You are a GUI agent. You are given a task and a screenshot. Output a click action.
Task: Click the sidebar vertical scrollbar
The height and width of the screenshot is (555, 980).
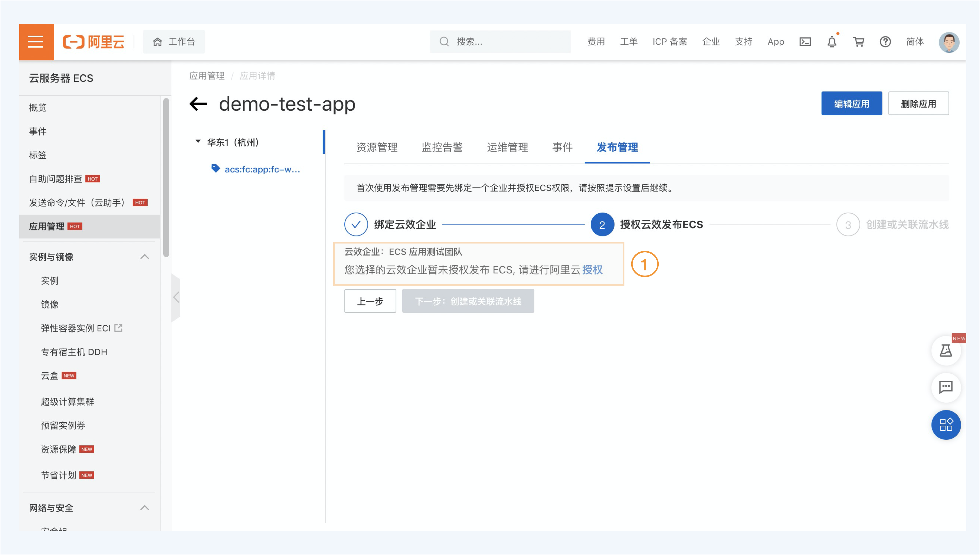pos(166,178)
